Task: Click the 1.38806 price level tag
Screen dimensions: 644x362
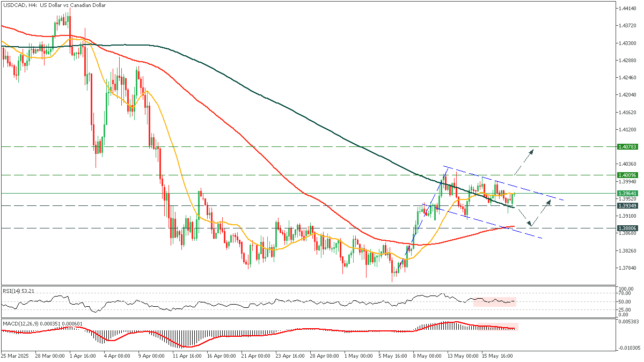Action: tap(627, 228)
